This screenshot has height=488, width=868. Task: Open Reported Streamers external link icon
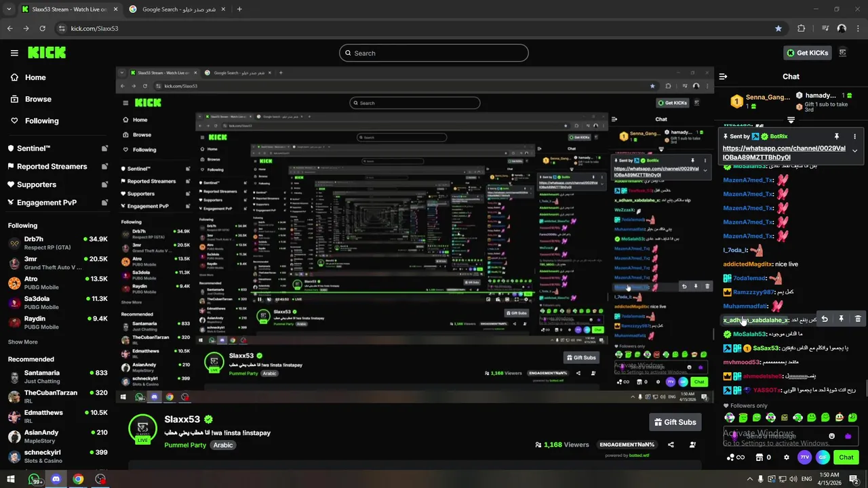(104, 166)
